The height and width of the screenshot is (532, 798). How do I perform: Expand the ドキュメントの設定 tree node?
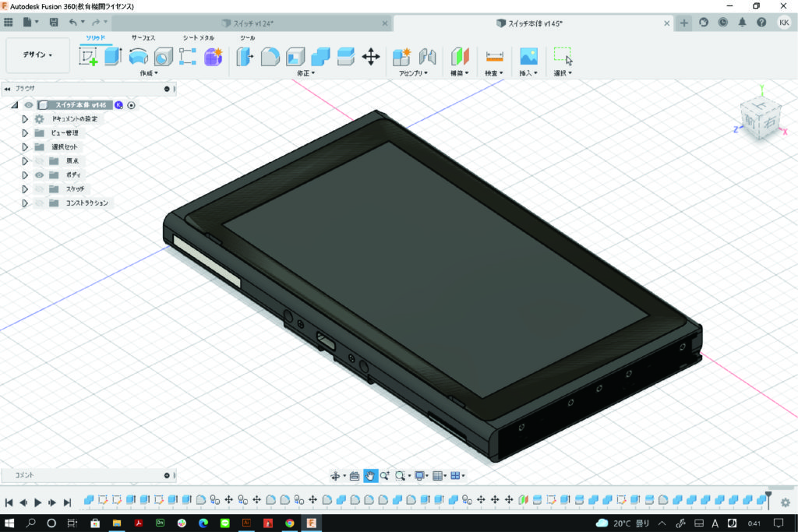click(25, 119)
